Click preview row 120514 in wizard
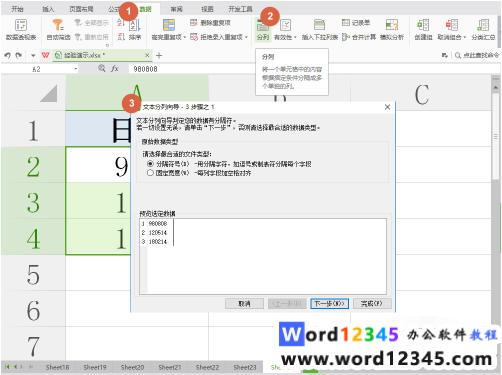The width and height of the screenshot is (502, 375). (157, 233)
